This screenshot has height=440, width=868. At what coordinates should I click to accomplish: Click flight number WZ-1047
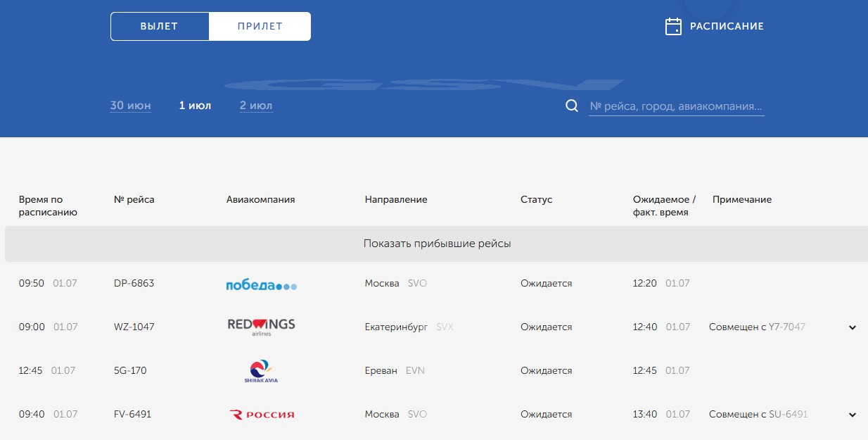tap(134, 327)
